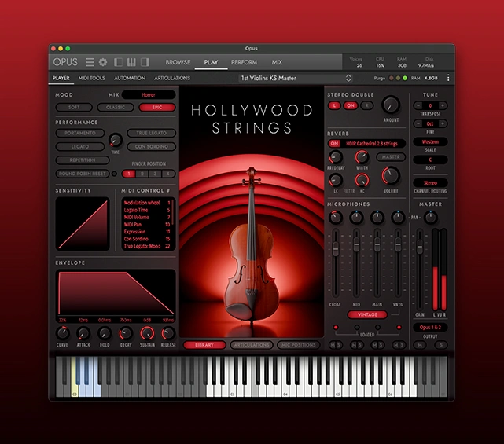Open the HDIR Cathedral reverb preset list
The height and width of the screenshot is (444, 504).
372,144
